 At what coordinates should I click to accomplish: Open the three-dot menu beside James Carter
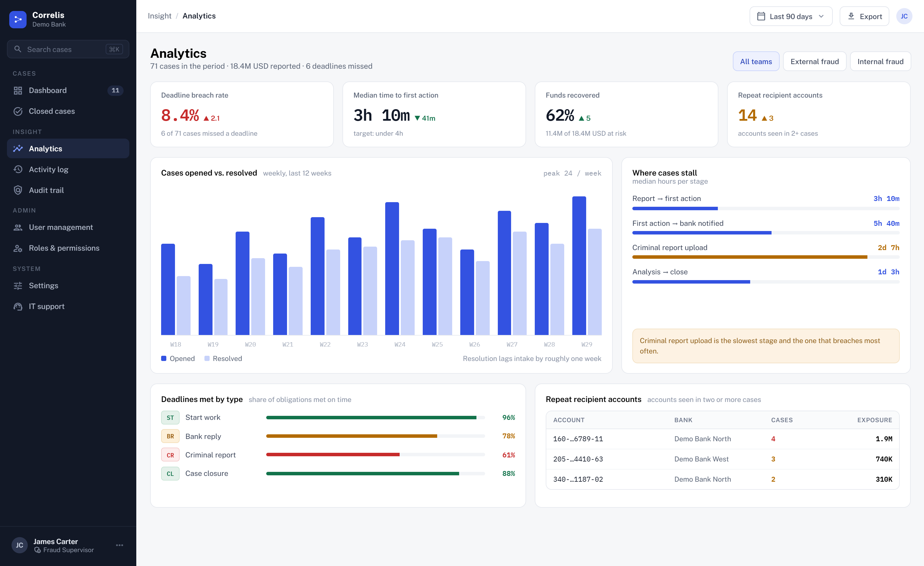pyautogui.click(x=120, y=545)
